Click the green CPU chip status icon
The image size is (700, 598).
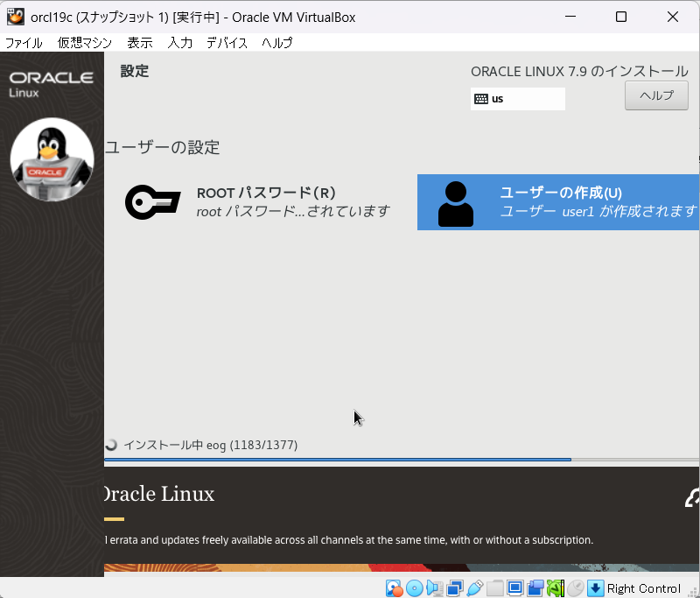[556, 588]
